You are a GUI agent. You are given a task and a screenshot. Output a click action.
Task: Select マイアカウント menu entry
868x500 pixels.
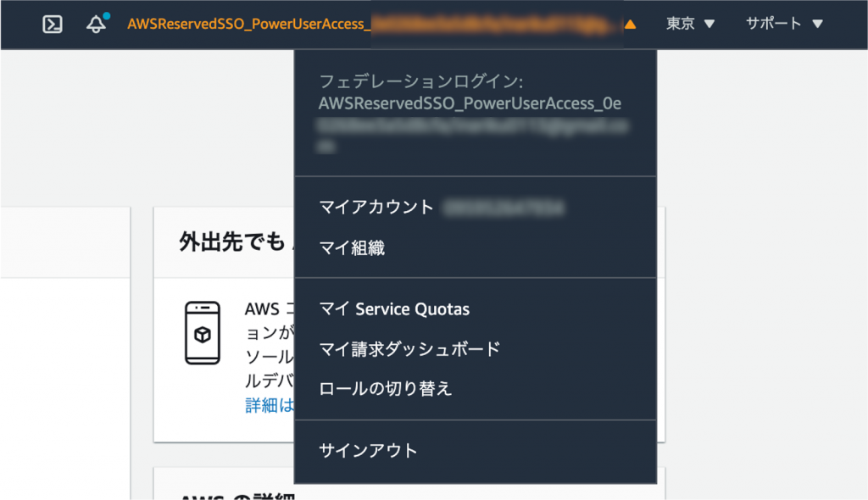376,207
